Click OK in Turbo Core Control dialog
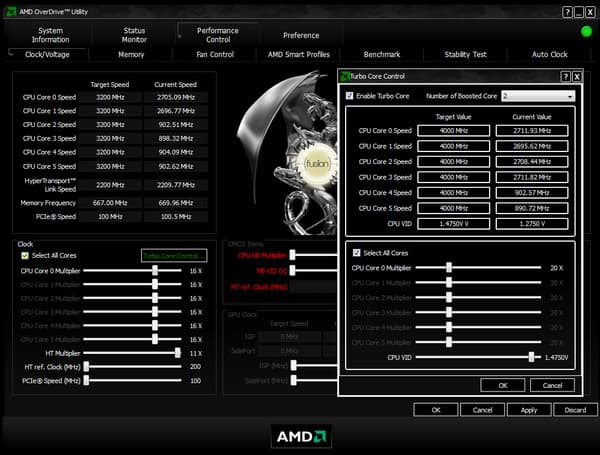The height and width of the screenshot is (455, 600). [503, 385]
